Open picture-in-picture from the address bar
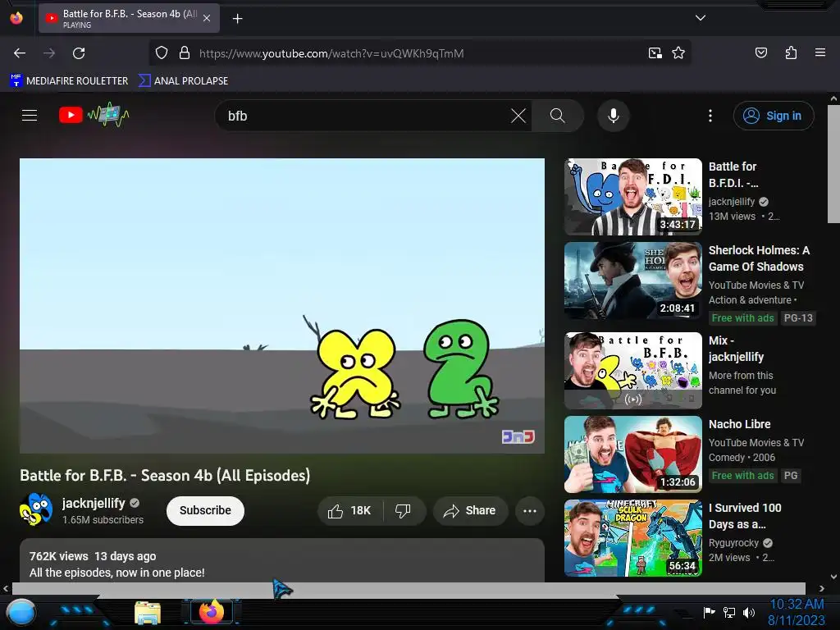 (655, 53)
